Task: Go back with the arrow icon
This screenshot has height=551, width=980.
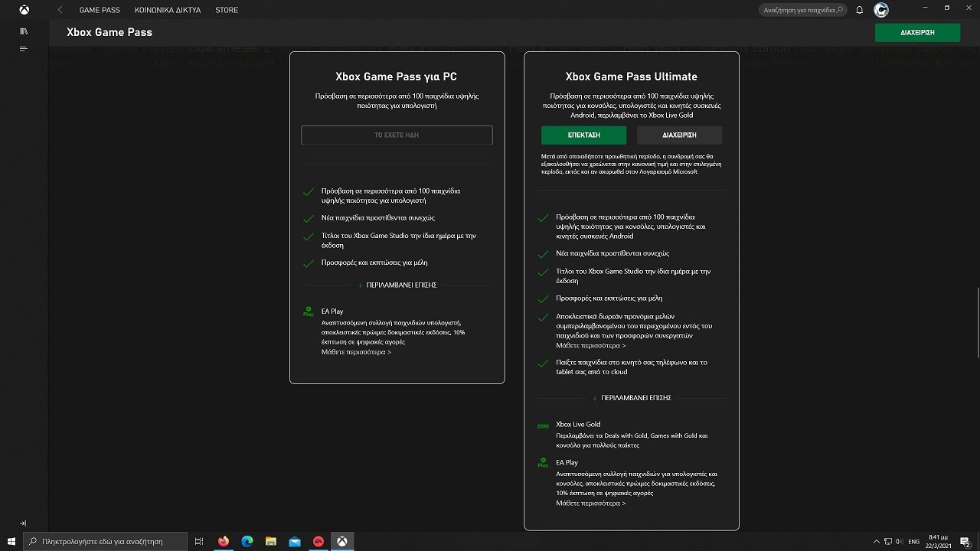Action: click(x=60, y=10)
